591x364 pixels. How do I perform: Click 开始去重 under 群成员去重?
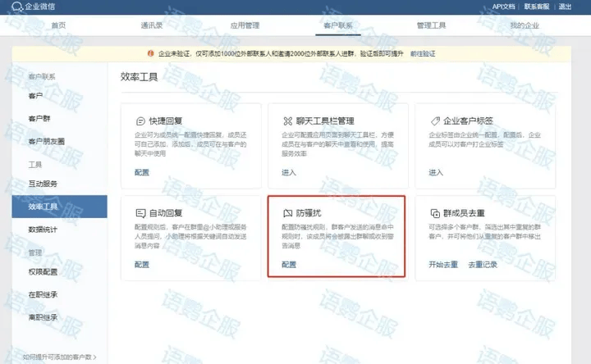443,265
